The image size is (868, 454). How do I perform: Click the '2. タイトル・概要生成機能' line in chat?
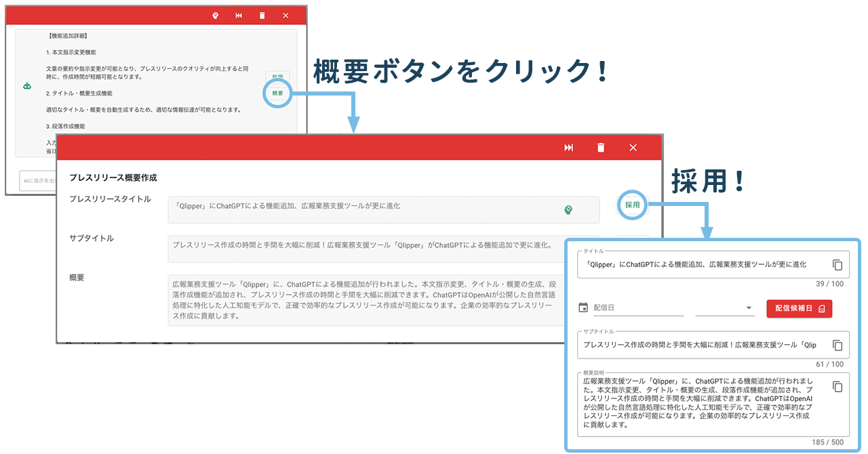click(79, 94)
